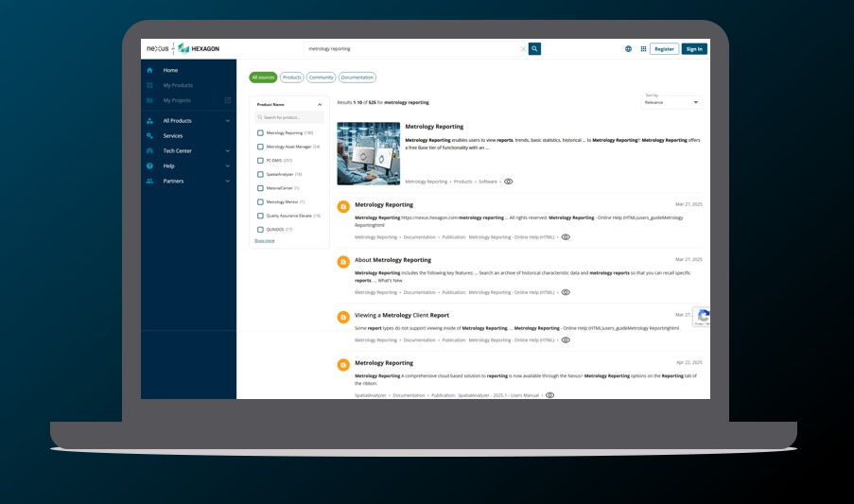
Task: Open the My Projects external link icon
Action: click(x=228, y=100)
